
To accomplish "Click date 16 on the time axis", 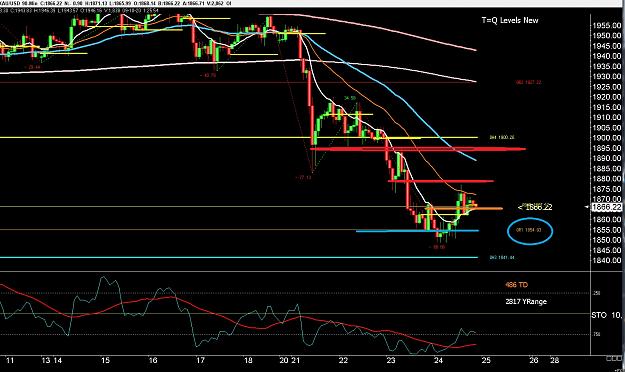I will (x=153, y=360).
